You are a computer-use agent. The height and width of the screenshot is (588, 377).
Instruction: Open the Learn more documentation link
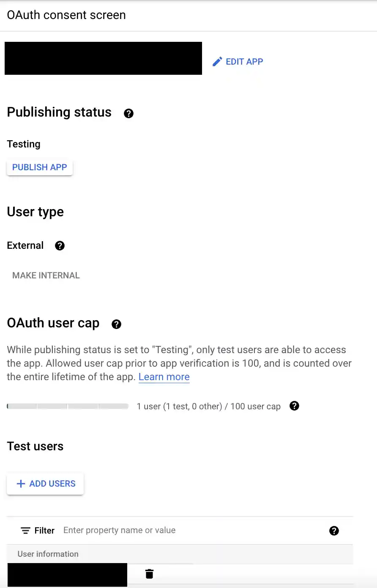(164, 377)
